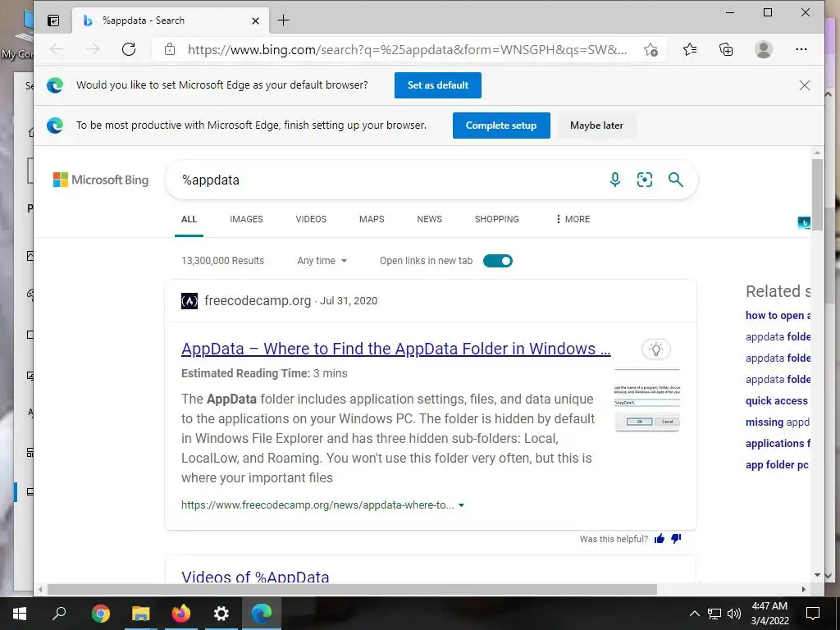The height and width of the screenshot is (630, 840).
Task: Open the notification center icon
Action: pyautogui.click(x=813, y=614)
